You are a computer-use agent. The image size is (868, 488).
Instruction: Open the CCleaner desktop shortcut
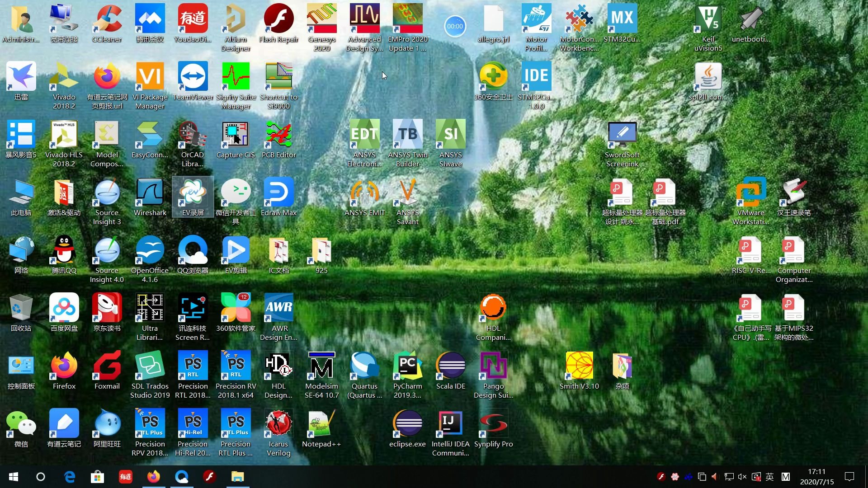coord(107,23)
